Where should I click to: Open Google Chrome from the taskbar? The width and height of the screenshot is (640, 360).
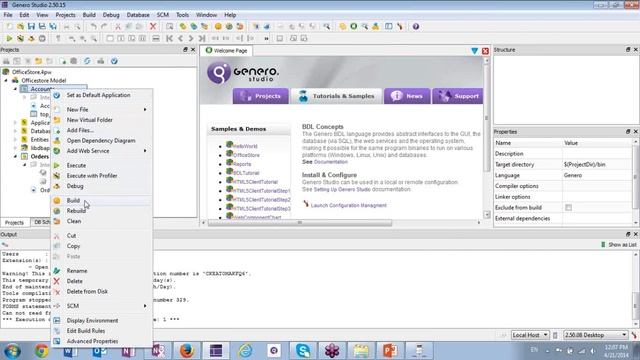point(41,351)
